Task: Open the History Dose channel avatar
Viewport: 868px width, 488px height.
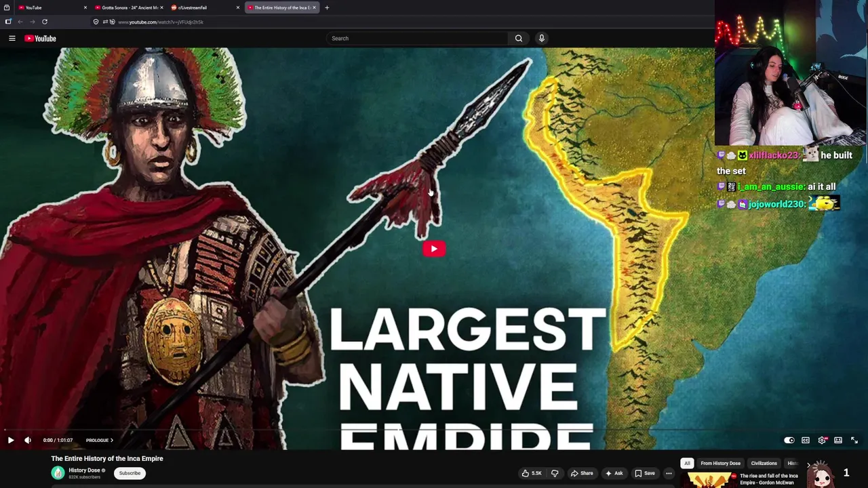Action: click(x=58, y=473)
